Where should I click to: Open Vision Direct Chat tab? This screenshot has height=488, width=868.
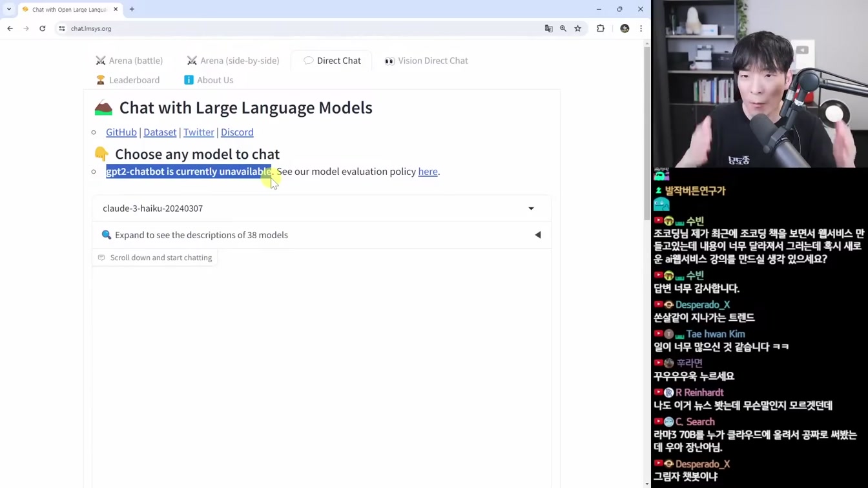pos(426,61)
